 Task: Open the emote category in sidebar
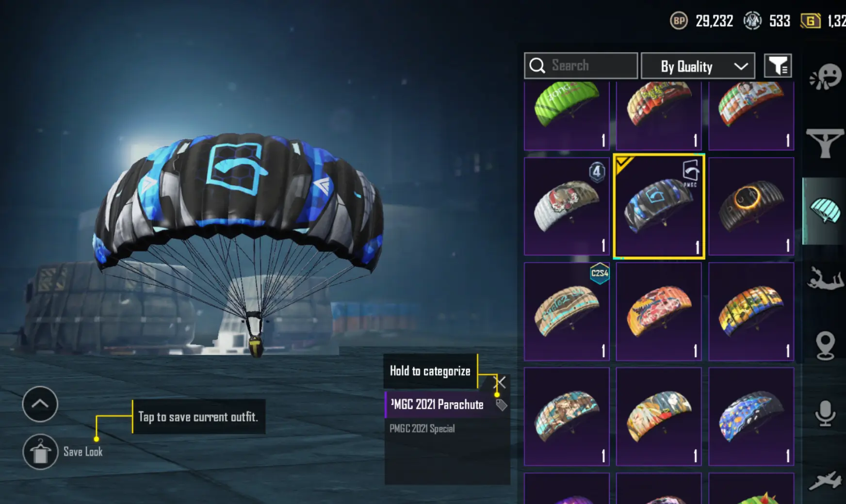pyautogui.click(x=825, y=77)
